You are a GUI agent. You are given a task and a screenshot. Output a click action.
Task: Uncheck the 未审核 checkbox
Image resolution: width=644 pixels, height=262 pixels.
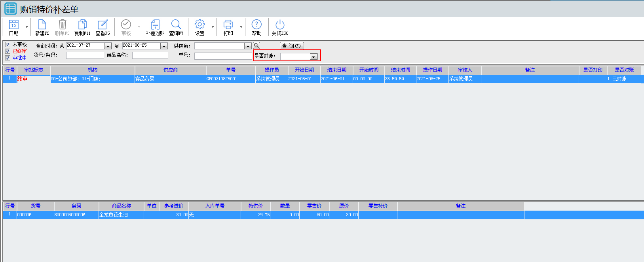click(8, 45)
